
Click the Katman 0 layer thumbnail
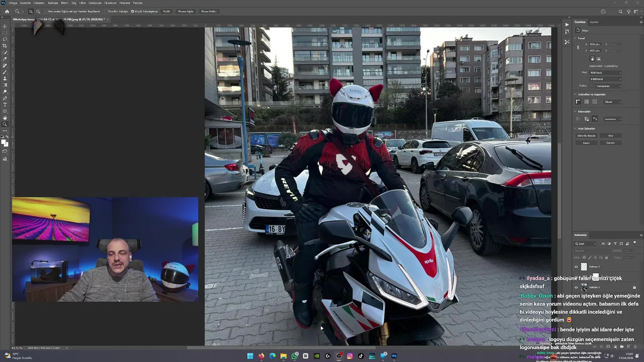[x=584, y=287]
